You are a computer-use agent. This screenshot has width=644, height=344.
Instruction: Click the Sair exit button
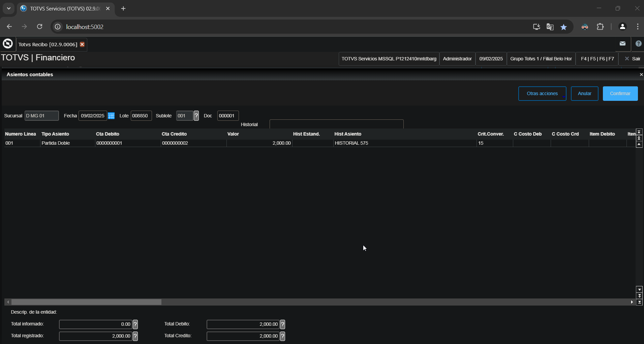coord(632,59)
